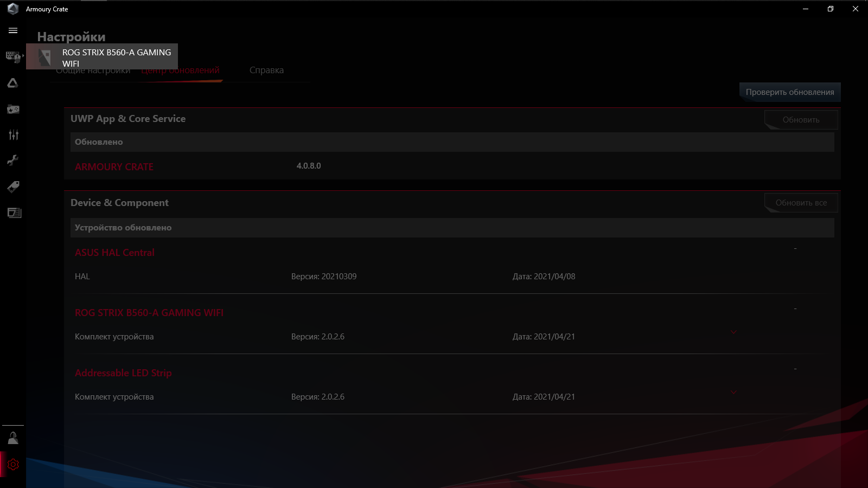Click Комплект устройства under ROG STRIX
The image size is (868, 488).
114,337
